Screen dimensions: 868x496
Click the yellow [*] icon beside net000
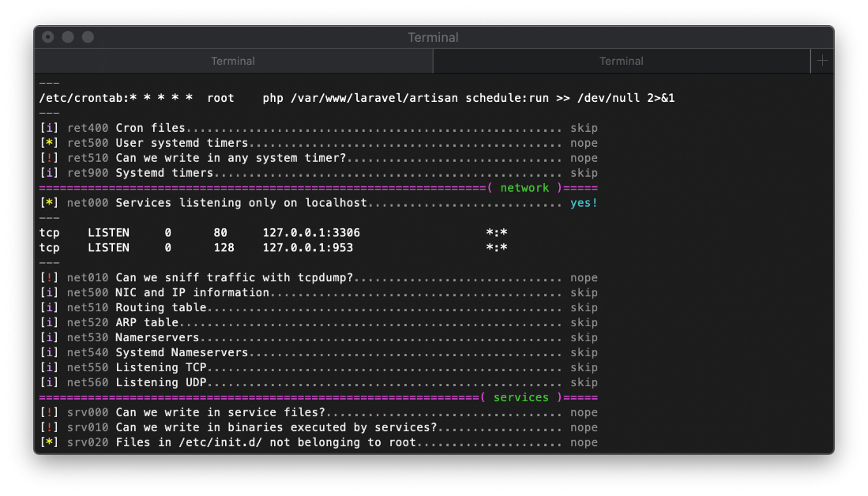click(49, 202)
